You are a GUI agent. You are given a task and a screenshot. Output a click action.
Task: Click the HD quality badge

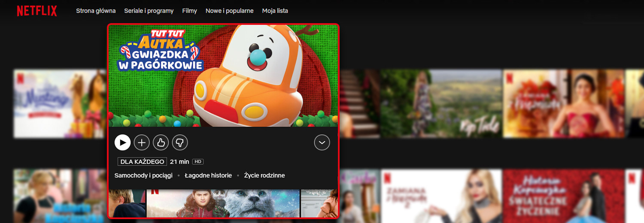(198, 162)
